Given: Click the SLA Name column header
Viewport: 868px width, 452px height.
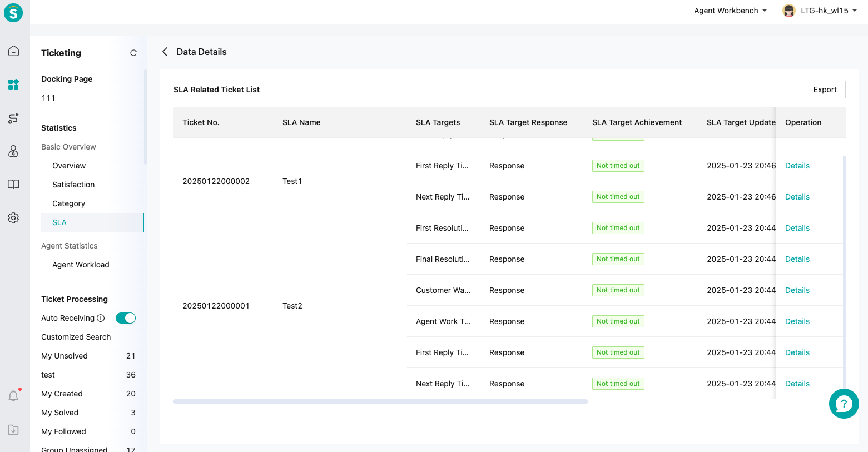Looking at the screenshot, I should (301, 122).
